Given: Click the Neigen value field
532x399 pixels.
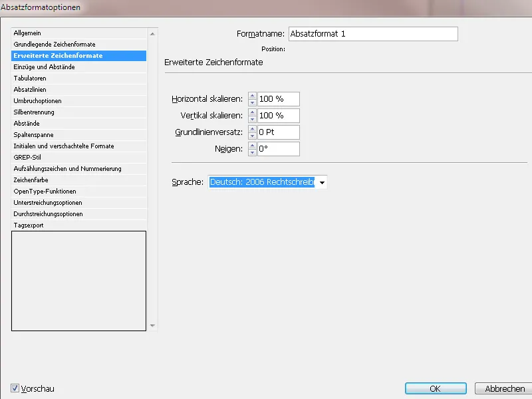Looking at the screenshot, I should coord(279,149).
